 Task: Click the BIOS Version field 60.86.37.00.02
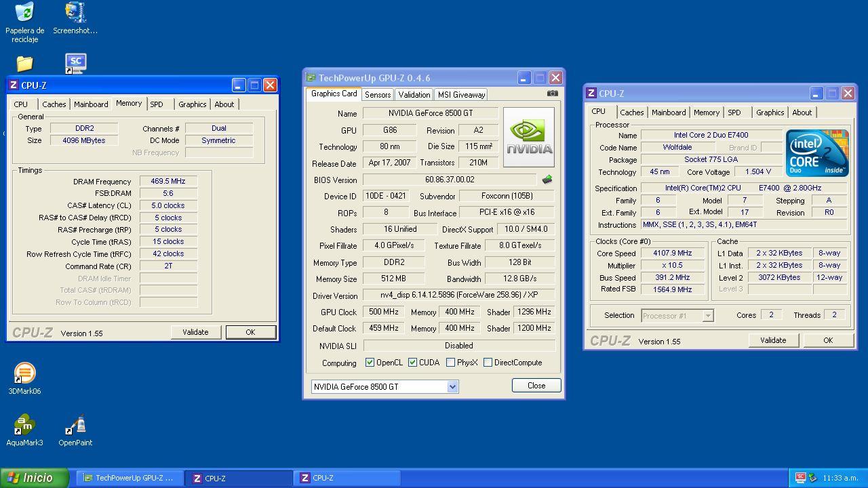[450, 180]
